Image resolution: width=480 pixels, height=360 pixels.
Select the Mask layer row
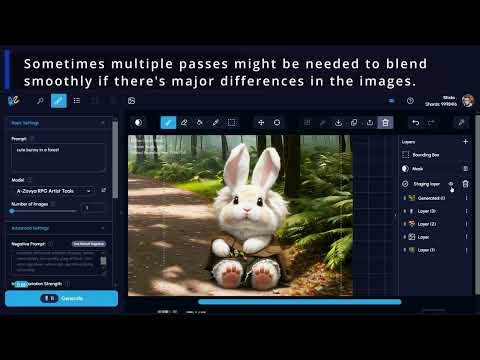[435, 169]
